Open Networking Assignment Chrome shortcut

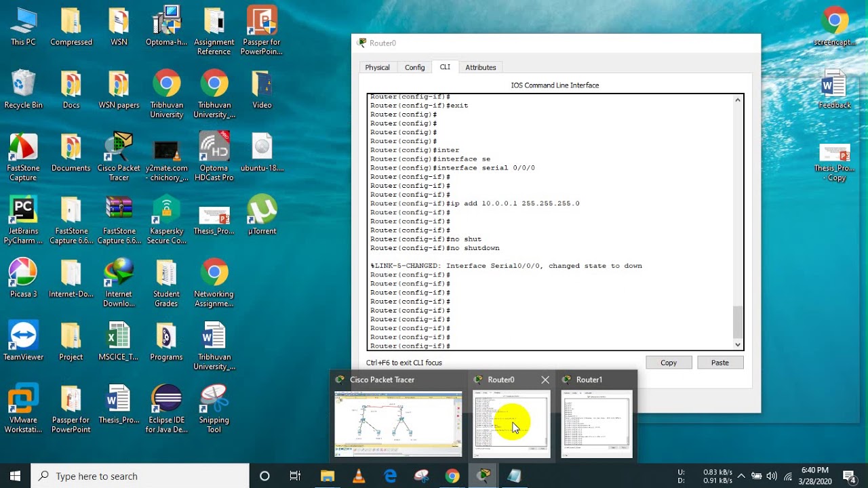coord(214,283)
